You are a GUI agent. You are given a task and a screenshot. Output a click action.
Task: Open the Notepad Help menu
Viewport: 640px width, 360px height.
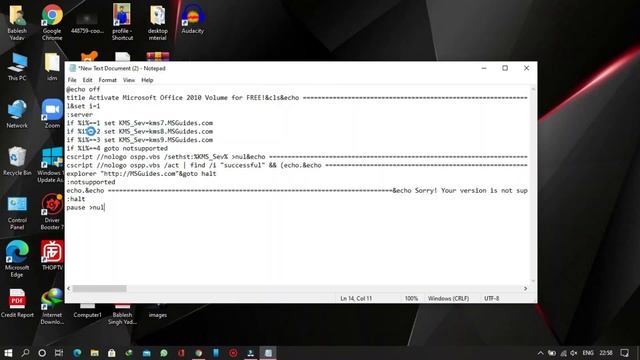click(x=147, y=80)
